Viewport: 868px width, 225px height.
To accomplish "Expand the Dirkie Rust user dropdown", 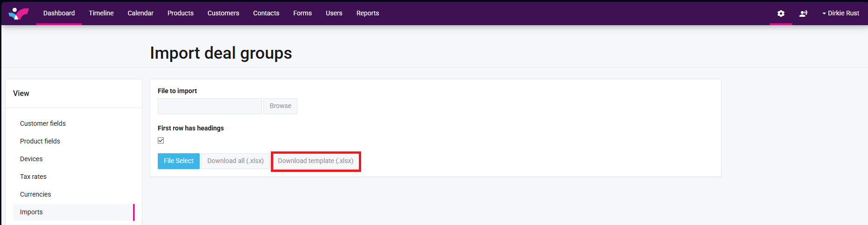I will point(841,13).
